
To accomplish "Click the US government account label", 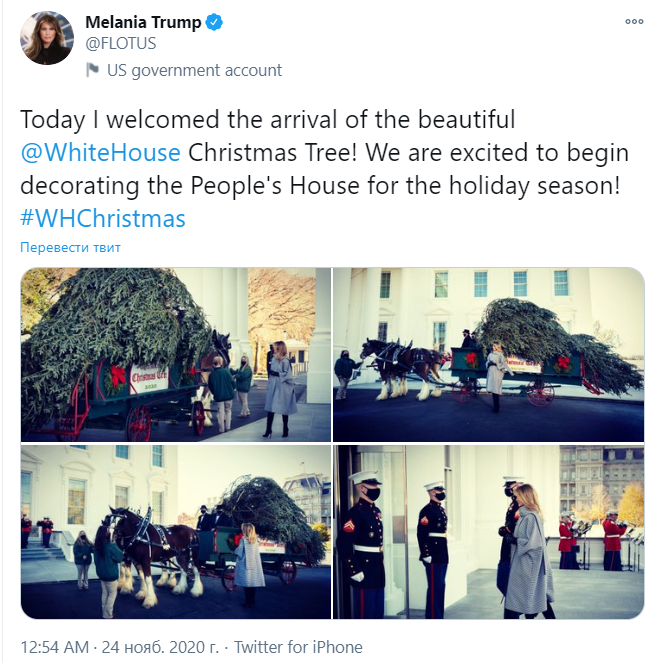I will (194, 70).
